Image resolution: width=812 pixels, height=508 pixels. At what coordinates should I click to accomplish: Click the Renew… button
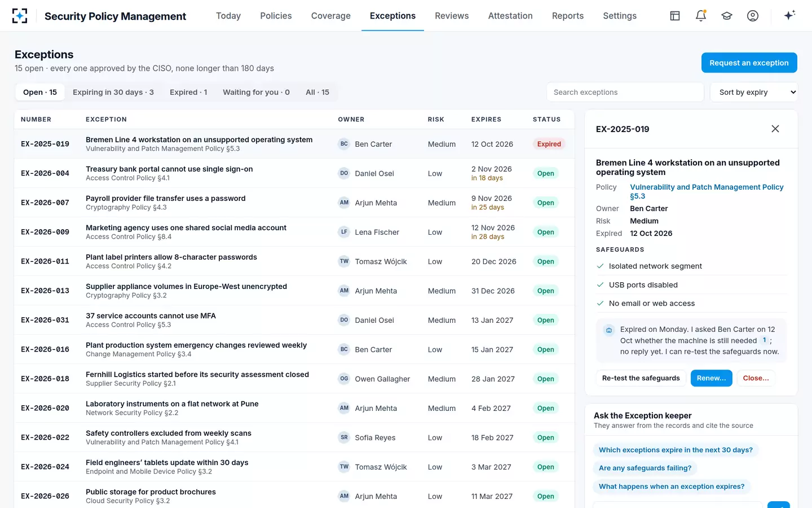tap(712, 378)
